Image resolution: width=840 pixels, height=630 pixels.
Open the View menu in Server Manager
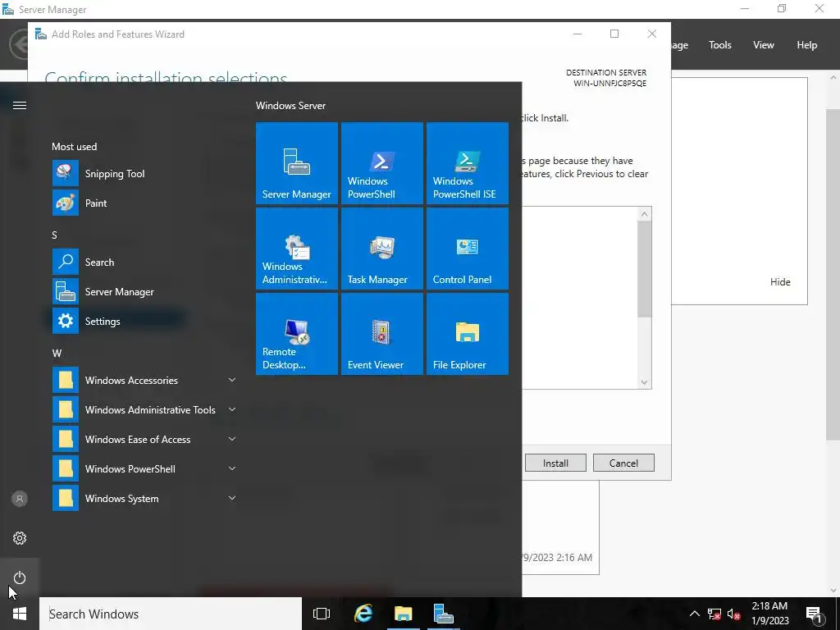pos(764,45)
